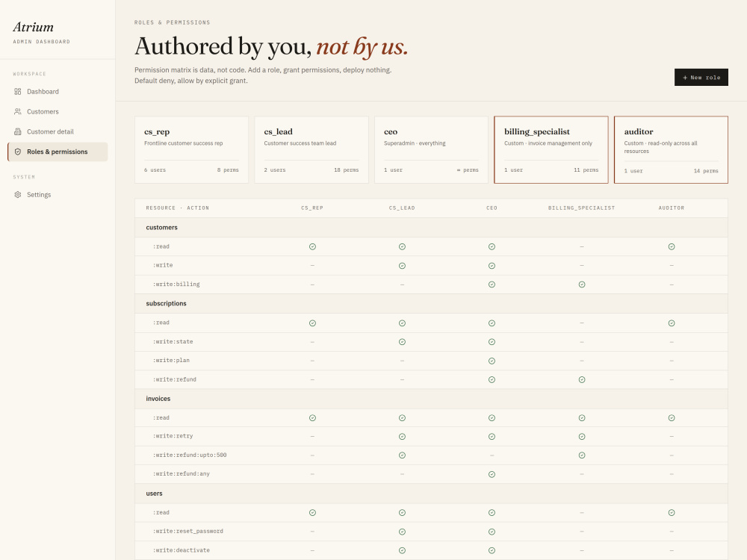Click check for subscriptions :read under cs_lead
The height and width of the screenshot is (560, 747).
pyautogui.click(x=402, y=323)
